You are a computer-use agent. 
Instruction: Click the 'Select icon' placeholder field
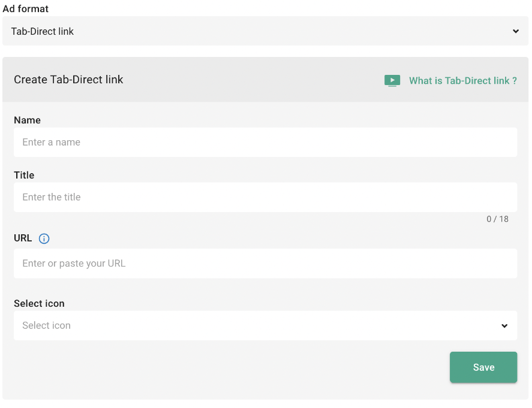tap(47, 325)
